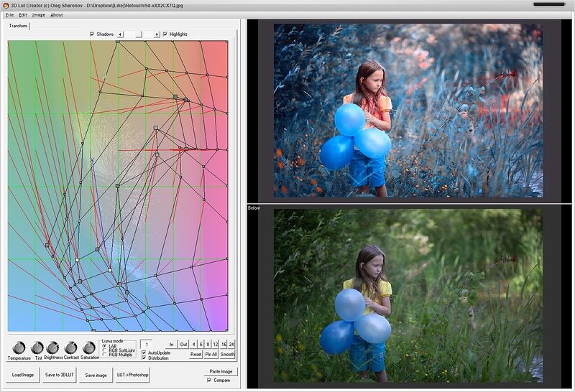Click the LUT->Photoshop button

tap(133, 375)
